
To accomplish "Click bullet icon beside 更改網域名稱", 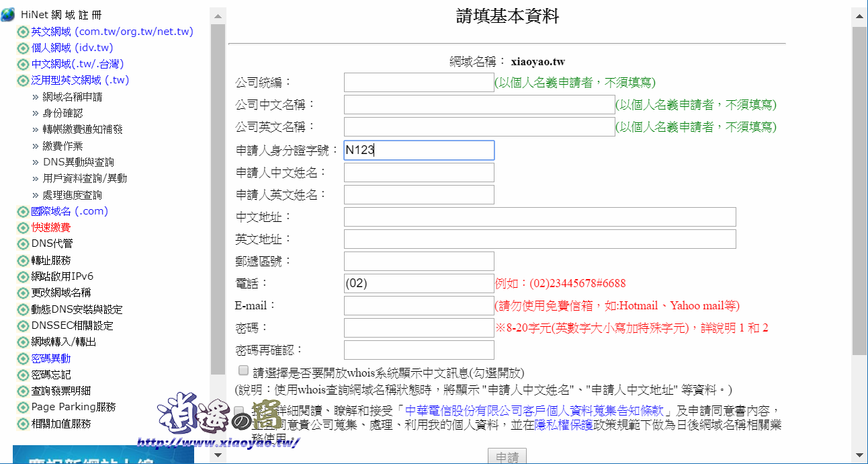I will 23,293.
